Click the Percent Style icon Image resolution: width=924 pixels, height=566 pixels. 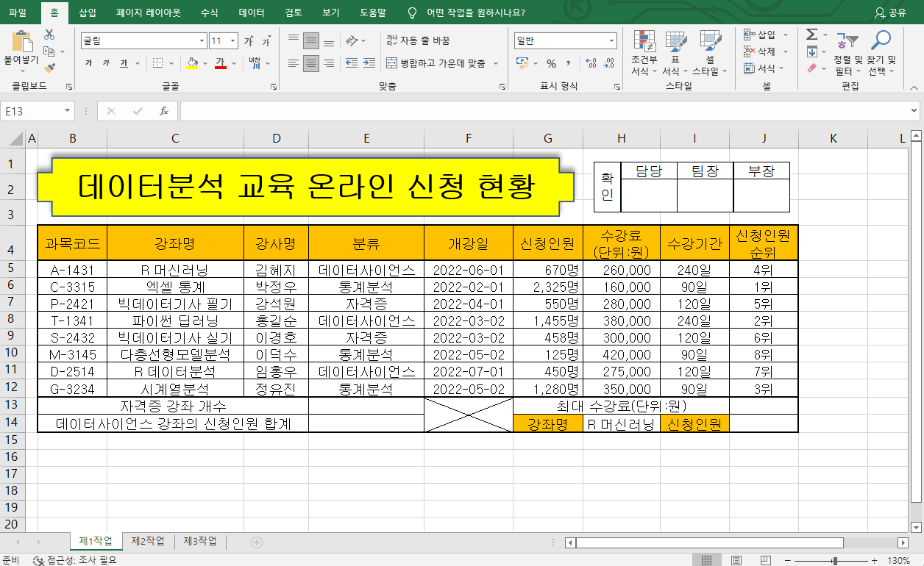(x=551, y=63)
